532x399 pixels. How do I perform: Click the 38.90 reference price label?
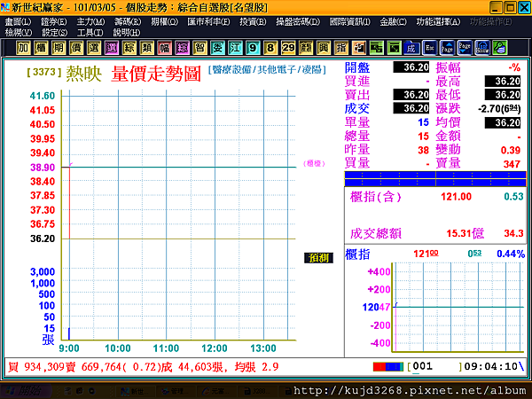tap(43, 168)
